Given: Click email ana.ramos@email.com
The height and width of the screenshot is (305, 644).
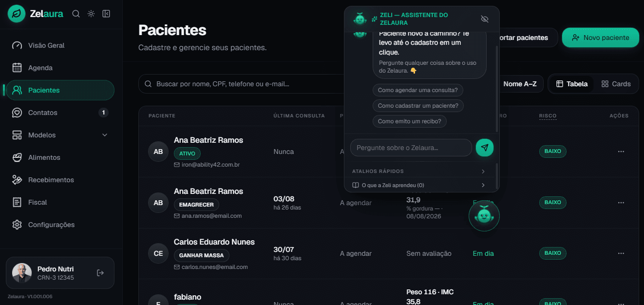Looking at the screenshot, I should 211,216.
